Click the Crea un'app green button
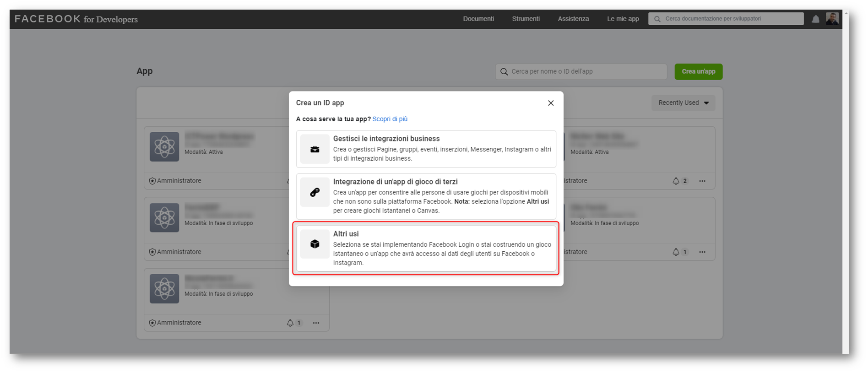Screen dimensions: 868x373 tap(698, 71)
